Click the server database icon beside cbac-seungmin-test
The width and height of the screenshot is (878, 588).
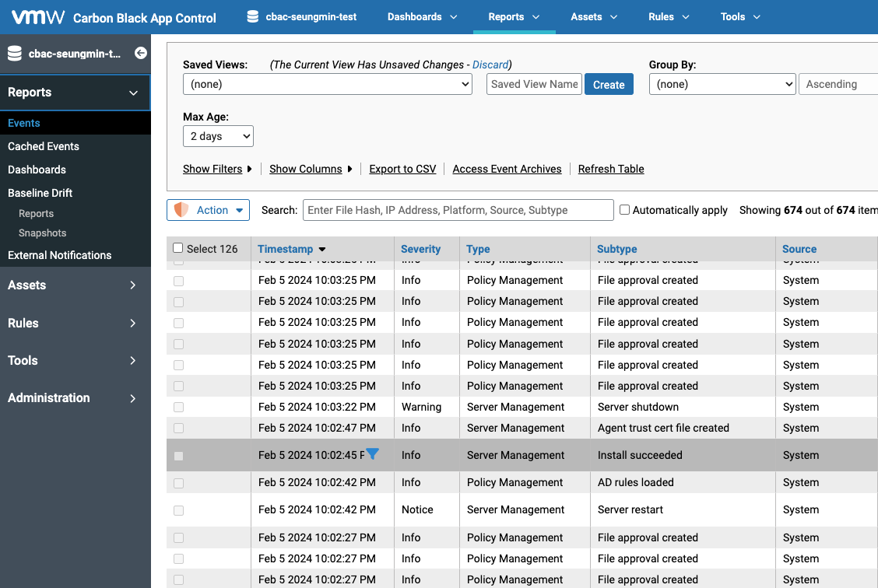click(252, 17)
